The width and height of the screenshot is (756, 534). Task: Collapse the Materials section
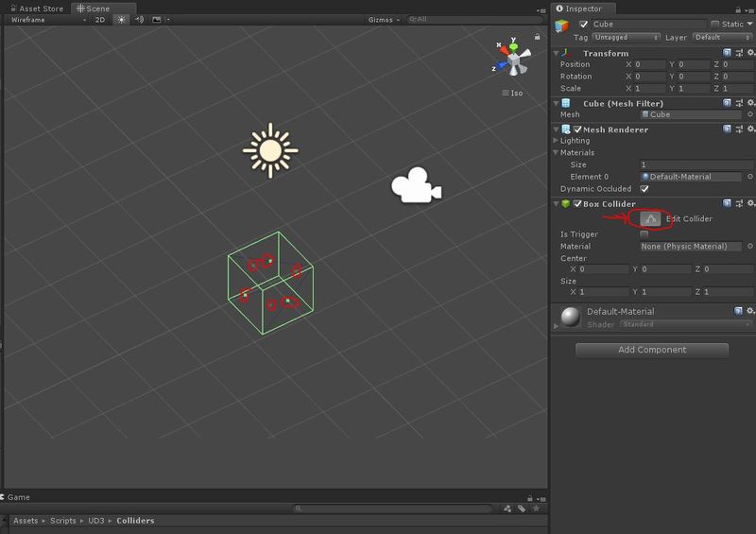point(556,152)
